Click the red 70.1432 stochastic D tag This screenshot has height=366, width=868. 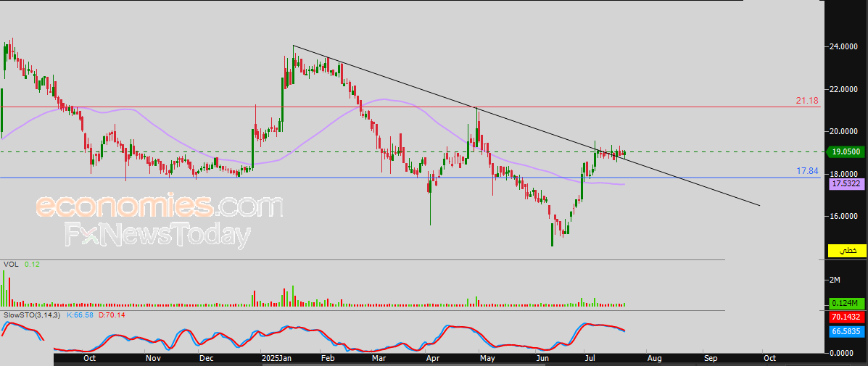pos(846,317)
